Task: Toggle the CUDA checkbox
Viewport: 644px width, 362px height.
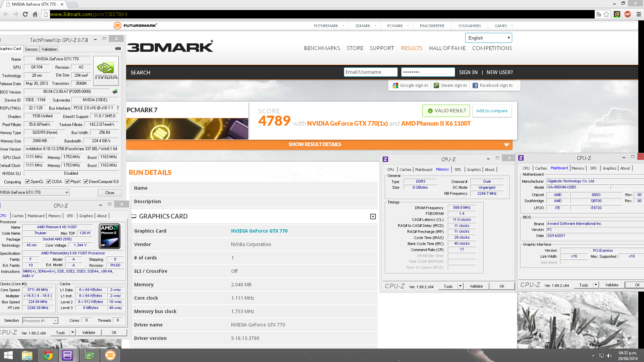Action: click(x=49, y=182)
